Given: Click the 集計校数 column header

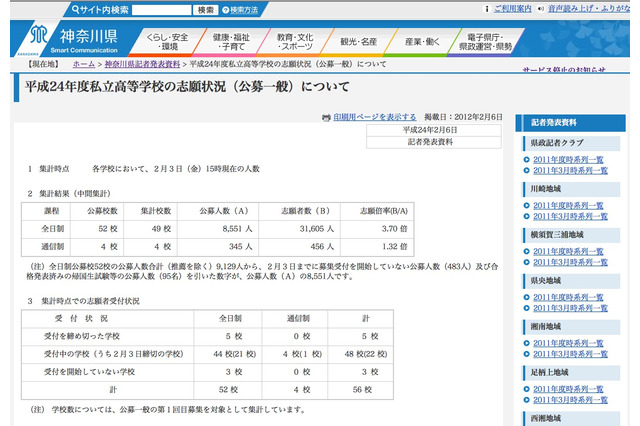Looking at the screenshot, I should (x=150, y=211).
